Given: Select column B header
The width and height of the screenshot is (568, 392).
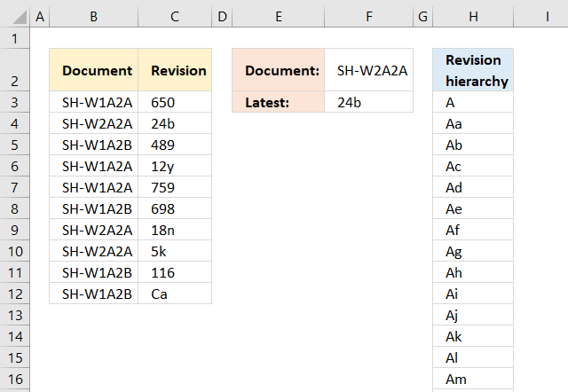Looking at the screenshot, I should click(93, 17).
